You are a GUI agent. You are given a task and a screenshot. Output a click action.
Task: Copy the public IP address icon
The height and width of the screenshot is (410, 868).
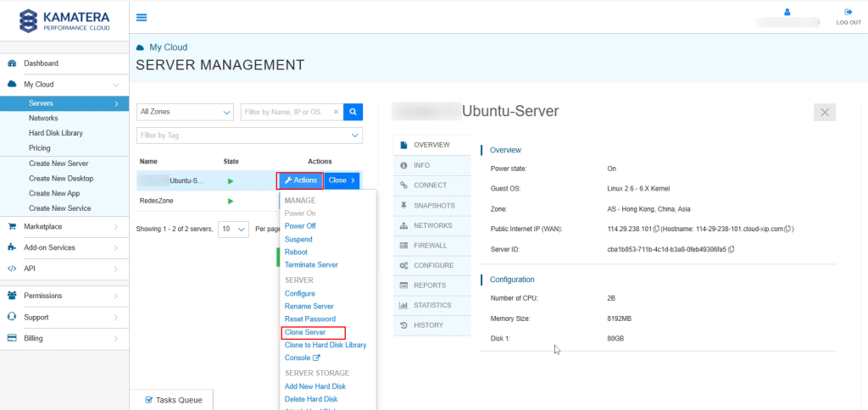pos(656,229)
